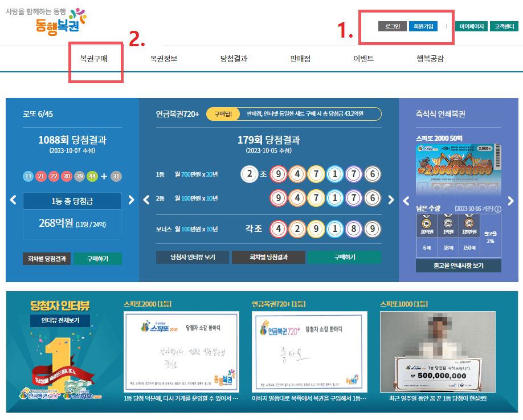The height and width of the screenshot is (420, 523).
Task: Click lotto ball number 44
Action: click(92, 176)
